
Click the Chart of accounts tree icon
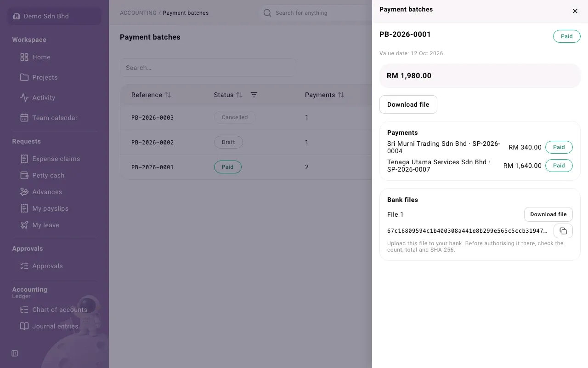24,310
